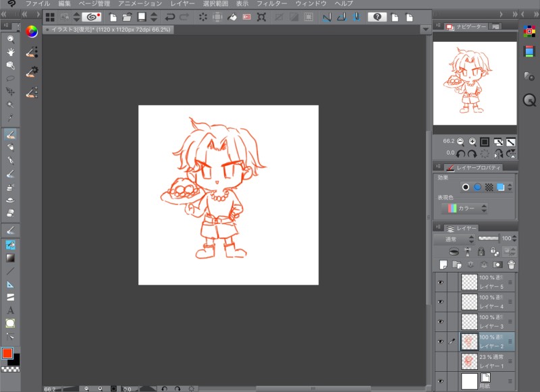The width and height of the screenshot is (540, 392).
Task: Click the Clip Studio launcher swirl icon
Action: point(91,17)
